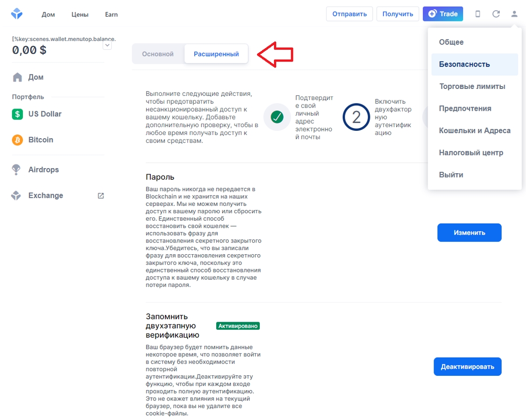Switch to the Основной tab
This screenshot has width=531, height=420.
click(158, 54)
